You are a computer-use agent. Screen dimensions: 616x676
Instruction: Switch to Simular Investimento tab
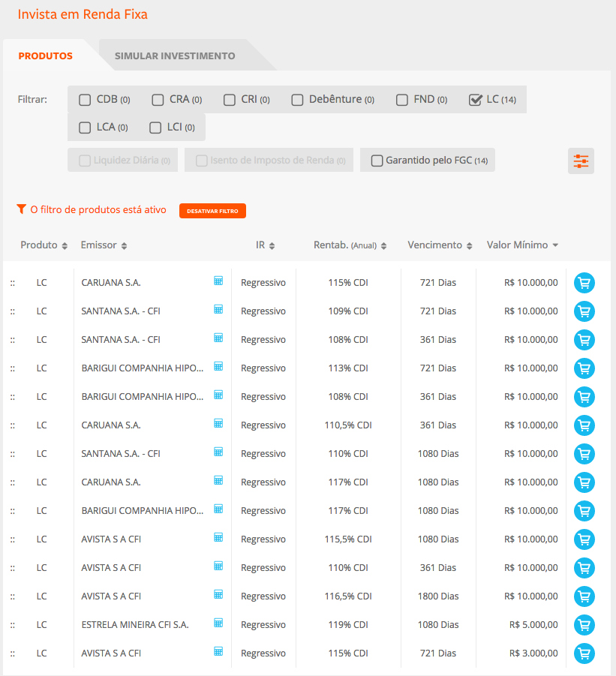(175, 56)
